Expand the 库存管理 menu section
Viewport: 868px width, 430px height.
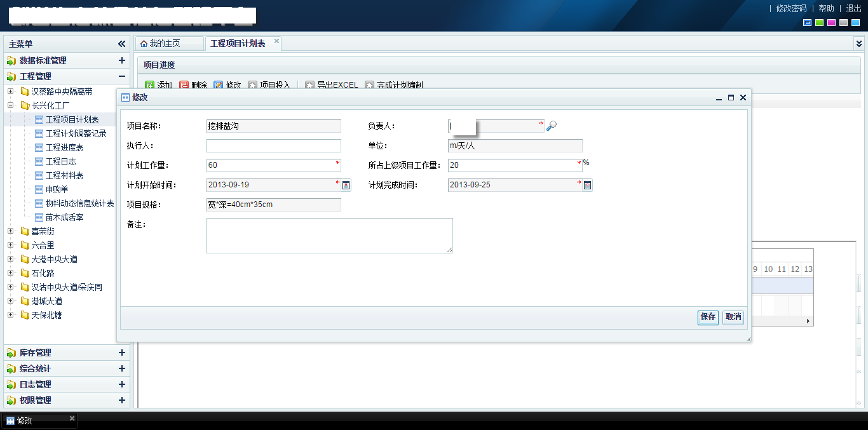coord(122,353)
